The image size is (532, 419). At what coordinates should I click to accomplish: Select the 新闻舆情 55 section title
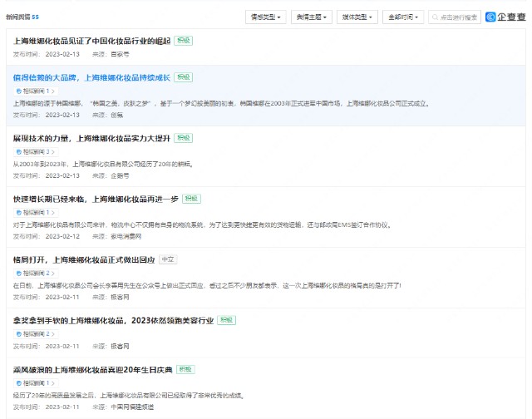click(x=26, y=16)
